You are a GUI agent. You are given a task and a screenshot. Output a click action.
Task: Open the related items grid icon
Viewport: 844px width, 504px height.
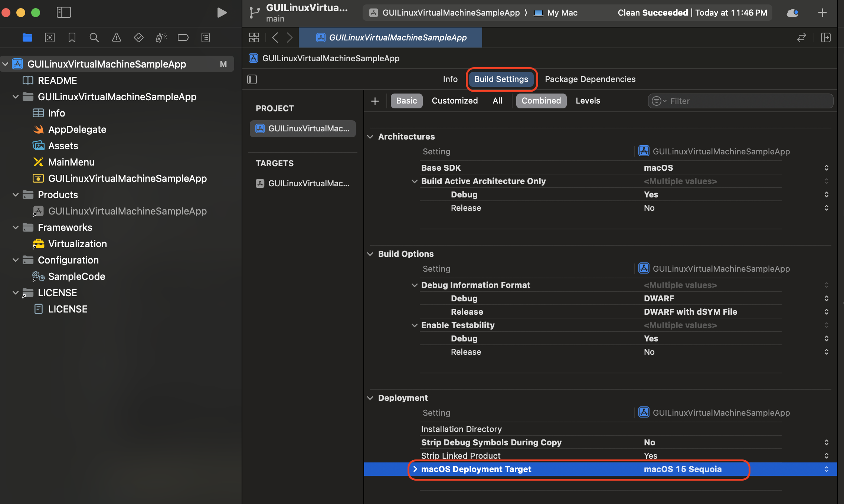pos(254,37)
